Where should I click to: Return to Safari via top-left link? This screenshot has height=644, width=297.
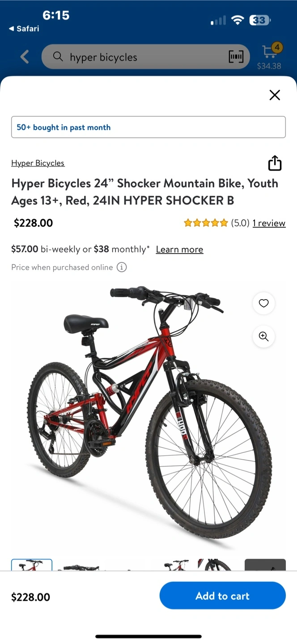(24, 29)
